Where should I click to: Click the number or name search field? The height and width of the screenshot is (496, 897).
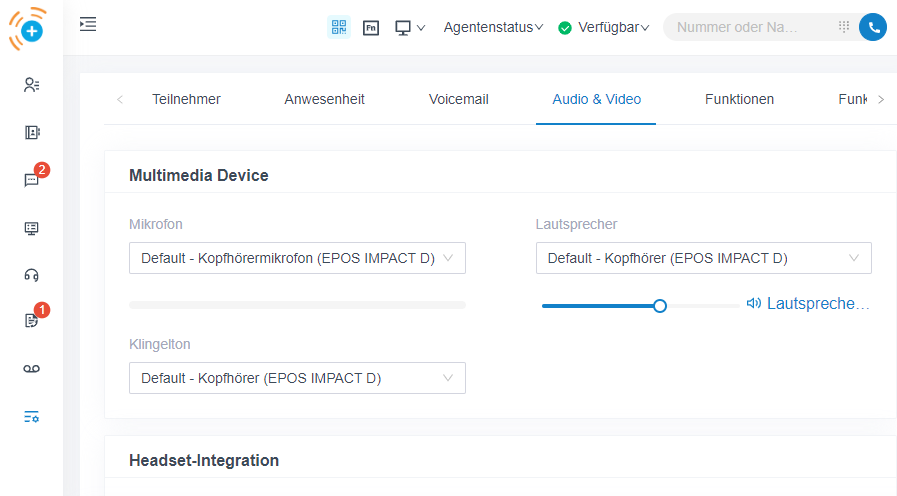(750, 27)
